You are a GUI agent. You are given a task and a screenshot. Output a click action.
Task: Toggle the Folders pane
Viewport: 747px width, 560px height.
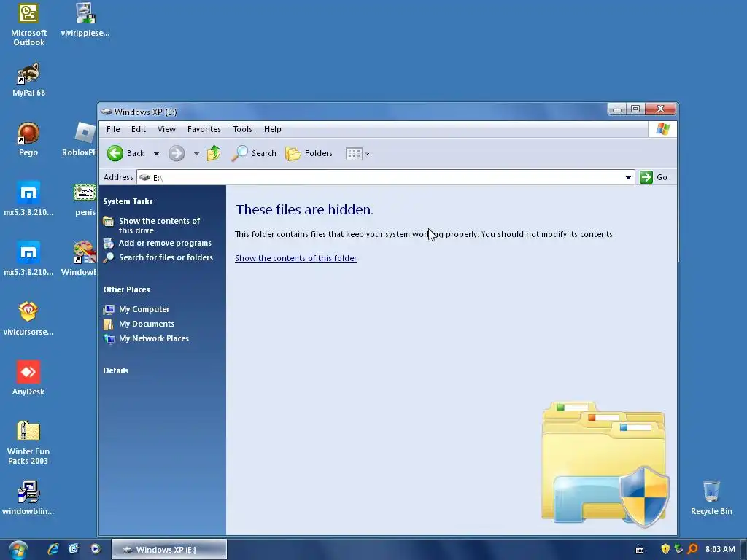tap(309, 153)
